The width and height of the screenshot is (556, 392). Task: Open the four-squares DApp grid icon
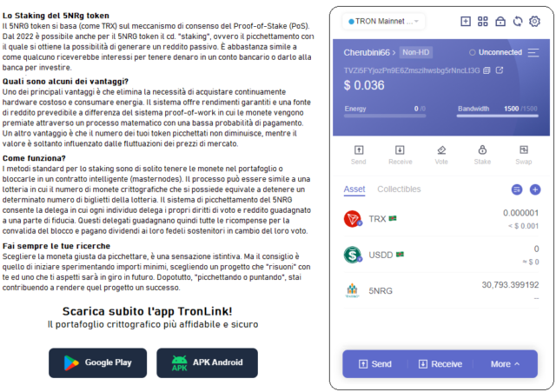483,21
